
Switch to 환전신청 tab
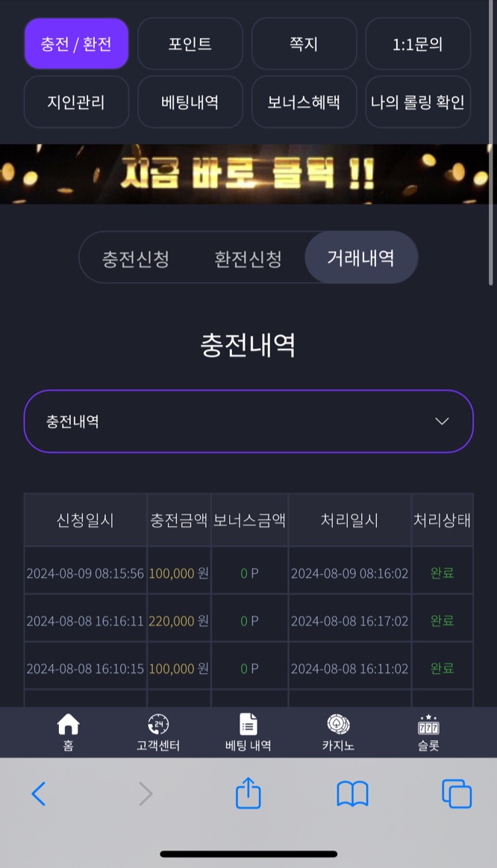coord(248,258)
